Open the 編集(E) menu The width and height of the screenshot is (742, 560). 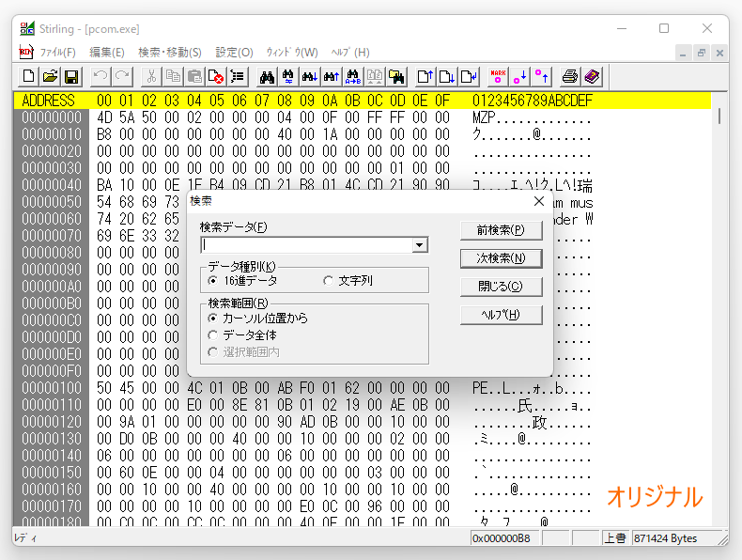[x=107, y=52]
